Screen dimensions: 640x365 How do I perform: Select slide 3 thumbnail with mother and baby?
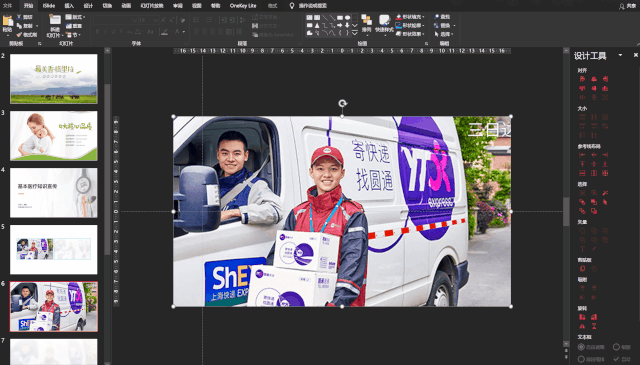click(54, 136)
